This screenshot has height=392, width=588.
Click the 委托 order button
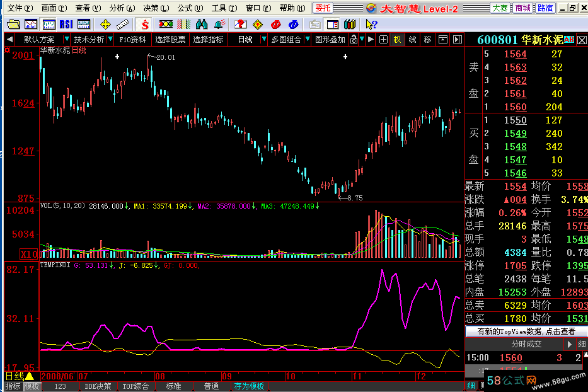(323, 8)
